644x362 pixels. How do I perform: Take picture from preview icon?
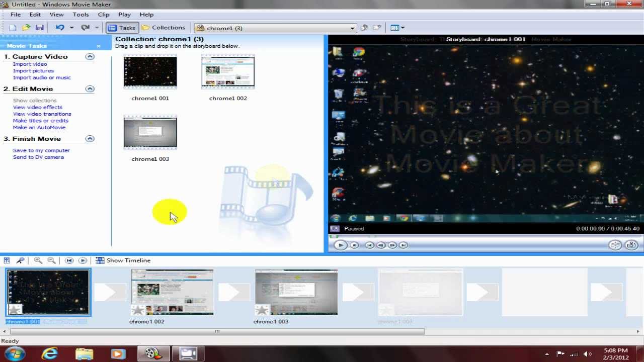coord(631,245)
